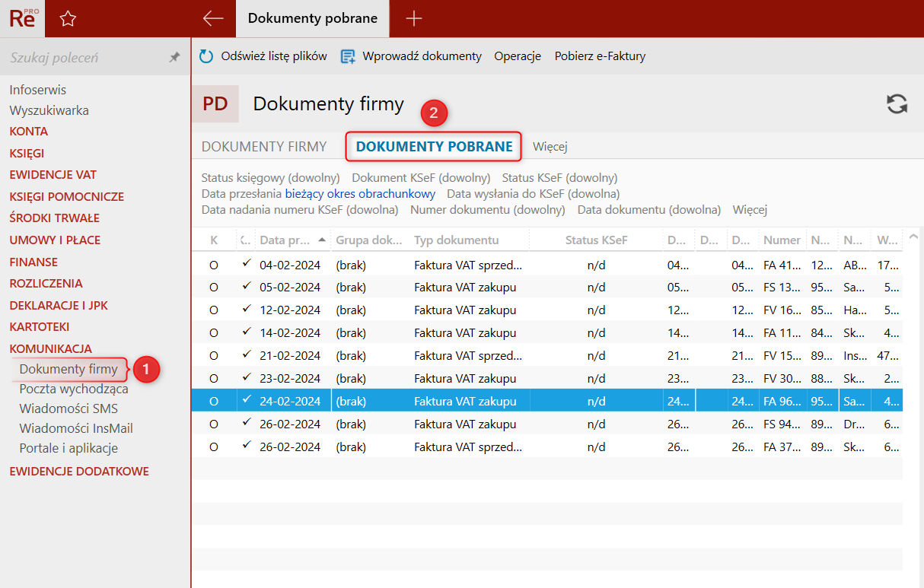Expand the FINANSE section

point(33,262)
